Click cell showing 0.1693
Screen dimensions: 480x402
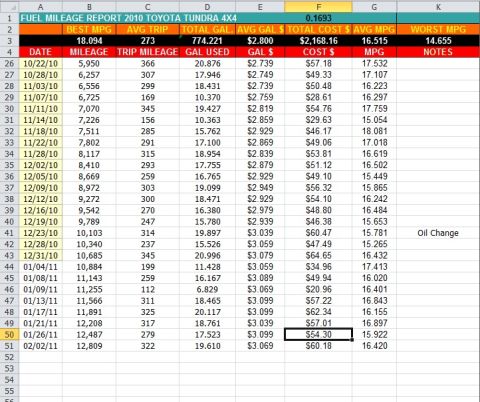point(318,18)
